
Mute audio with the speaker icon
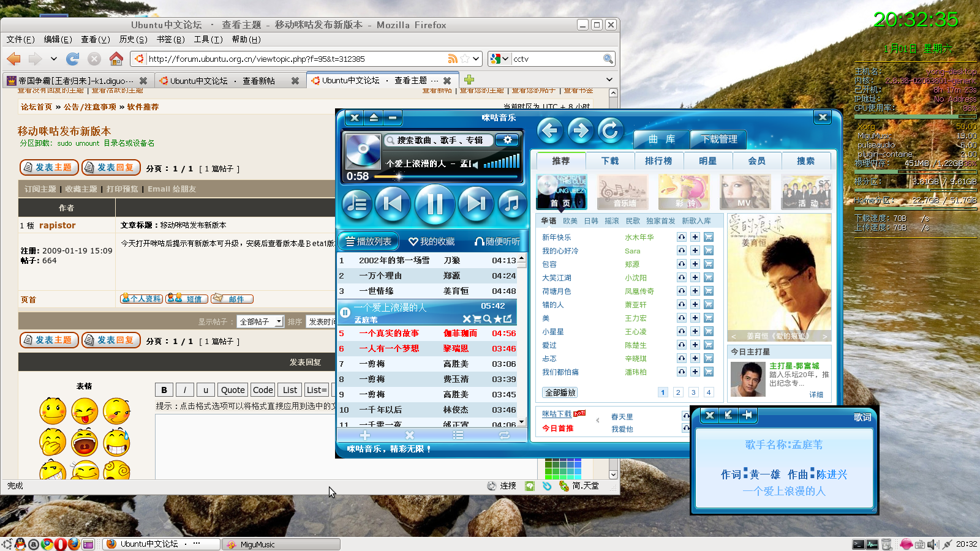[x=475, y=164]
